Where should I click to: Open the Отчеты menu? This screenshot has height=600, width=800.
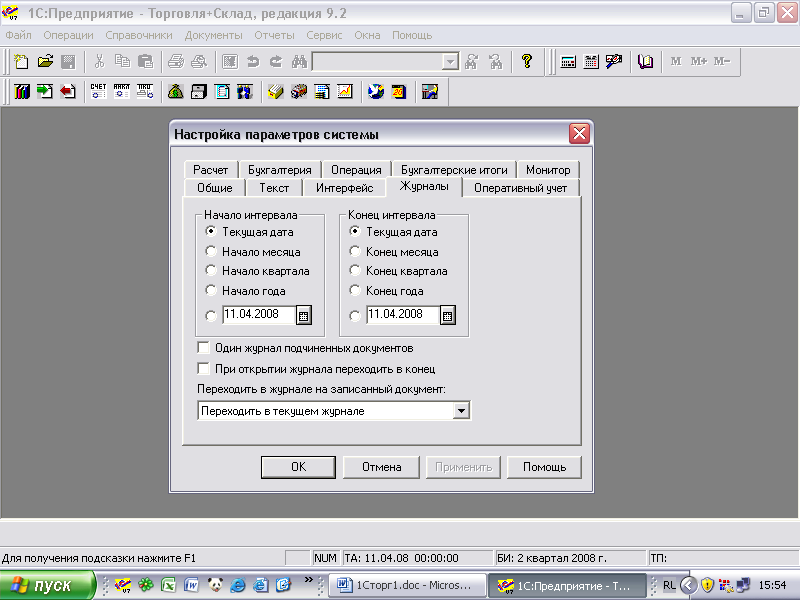[274, 35]
